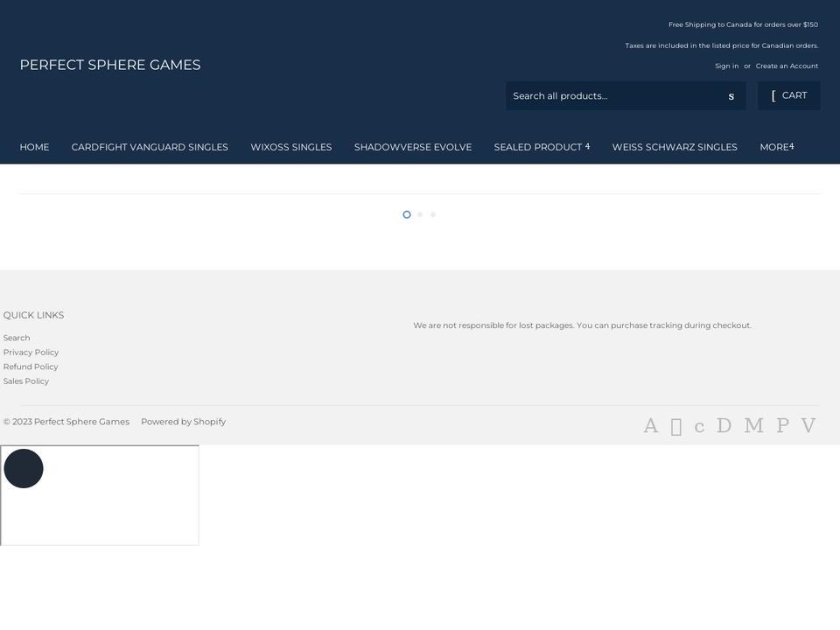Viewport: 840px width, 630px height.
Task: Select the second slideshow indicator dot
Action: pos(420,214)
